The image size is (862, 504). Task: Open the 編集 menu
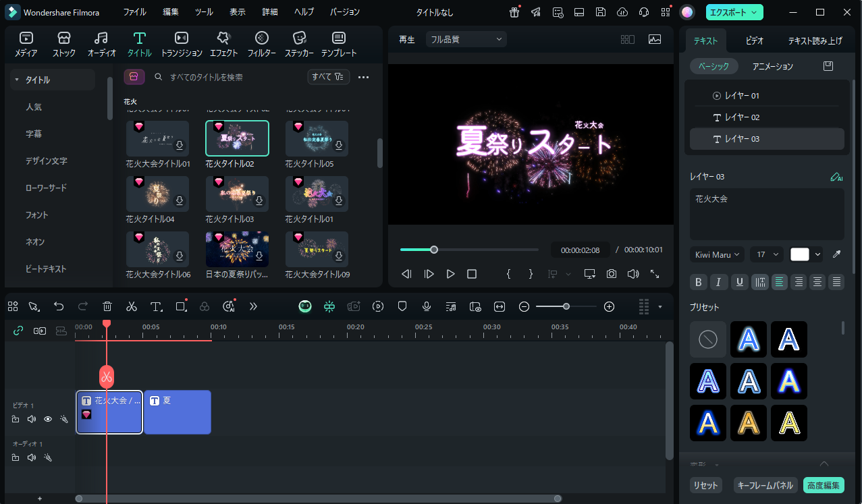pos(171,12)
